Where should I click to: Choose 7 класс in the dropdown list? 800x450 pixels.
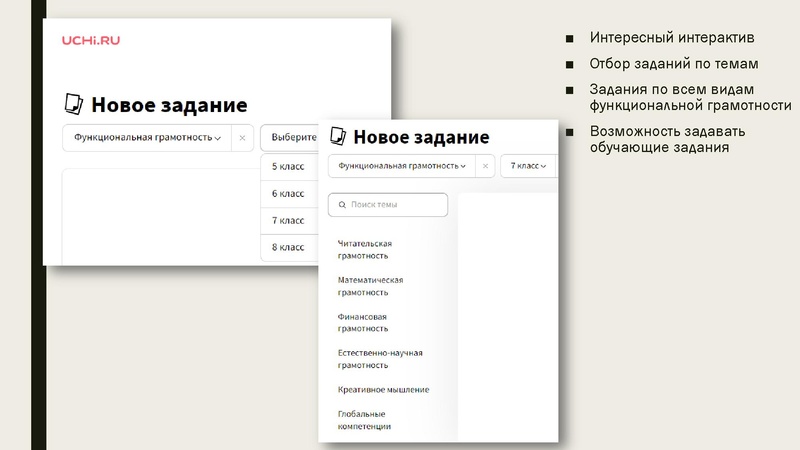click(x=289, y=220)
